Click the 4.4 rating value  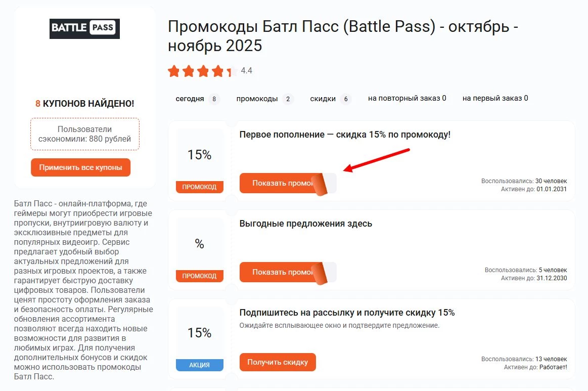point(246,71)
